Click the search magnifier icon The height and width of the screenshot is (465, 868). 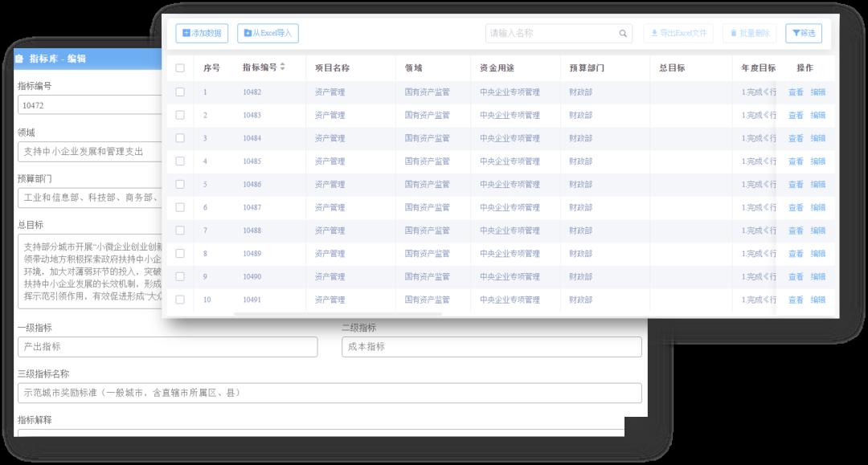tap(623, 34)
